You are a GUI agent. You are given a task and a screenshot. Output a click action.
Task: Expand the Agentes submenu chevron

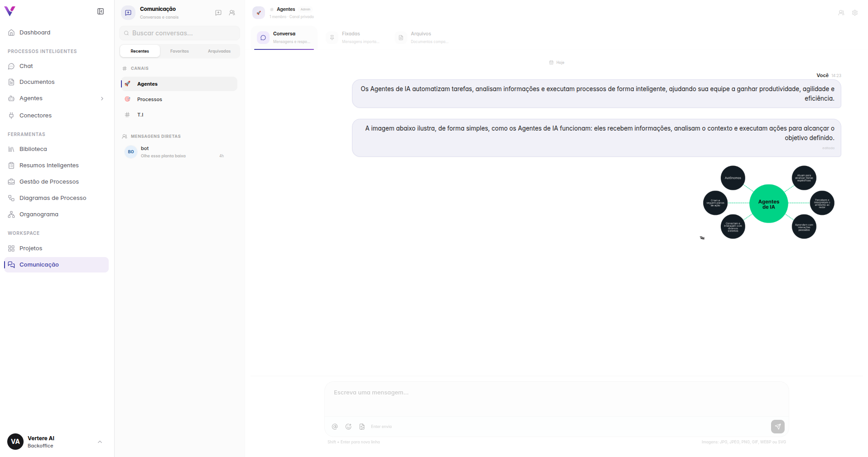tap(102, 98)
